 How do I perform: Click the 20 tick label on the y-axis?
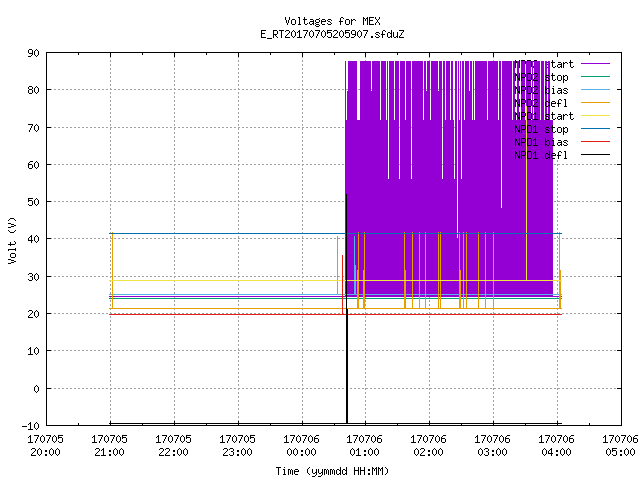[33, 314]
